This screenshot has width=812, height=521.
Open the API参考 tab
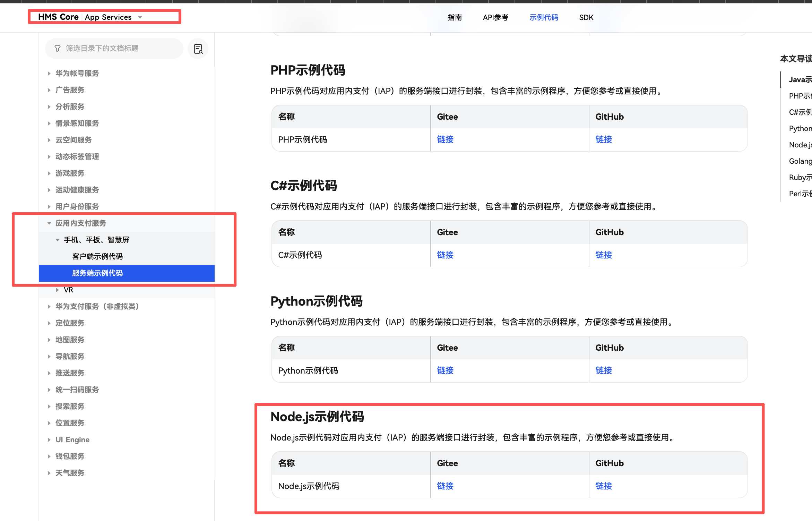click(495, 18)
